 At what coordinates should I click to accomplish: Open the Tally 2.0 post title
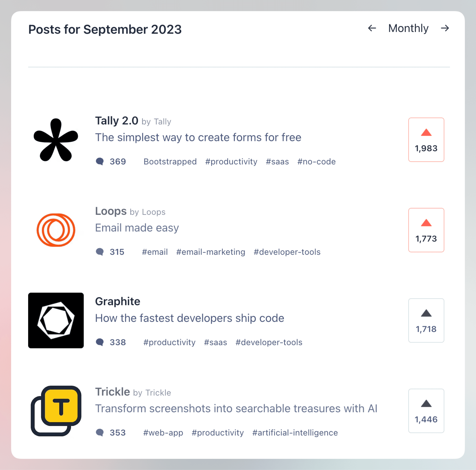point(117,121)
